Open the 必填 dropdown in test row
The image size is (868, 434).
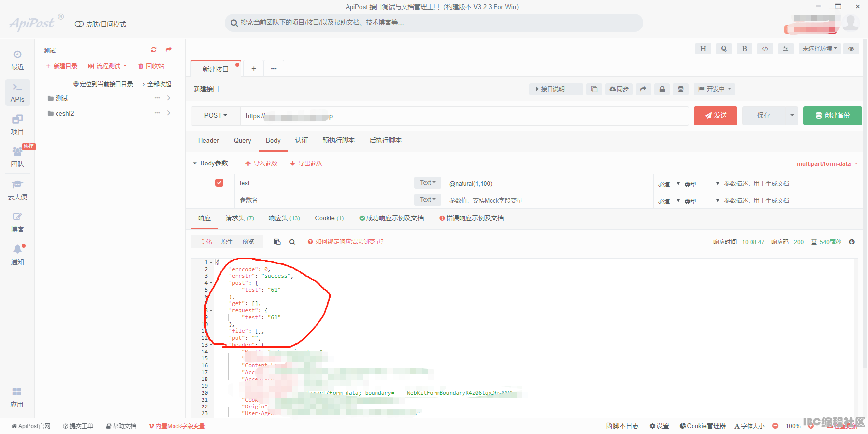point(668,184)
